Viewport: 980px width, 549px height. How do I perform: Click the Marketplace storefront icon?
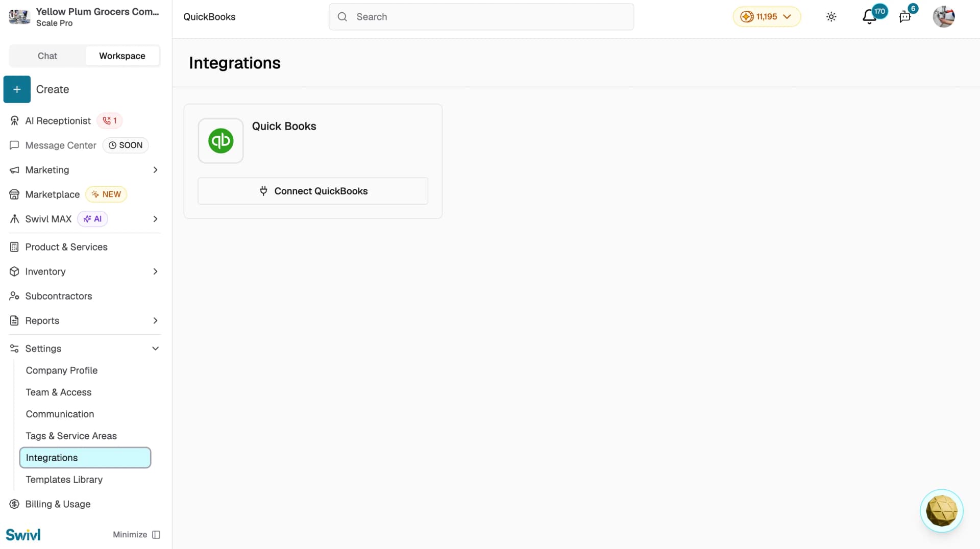(x=14, y=194)
